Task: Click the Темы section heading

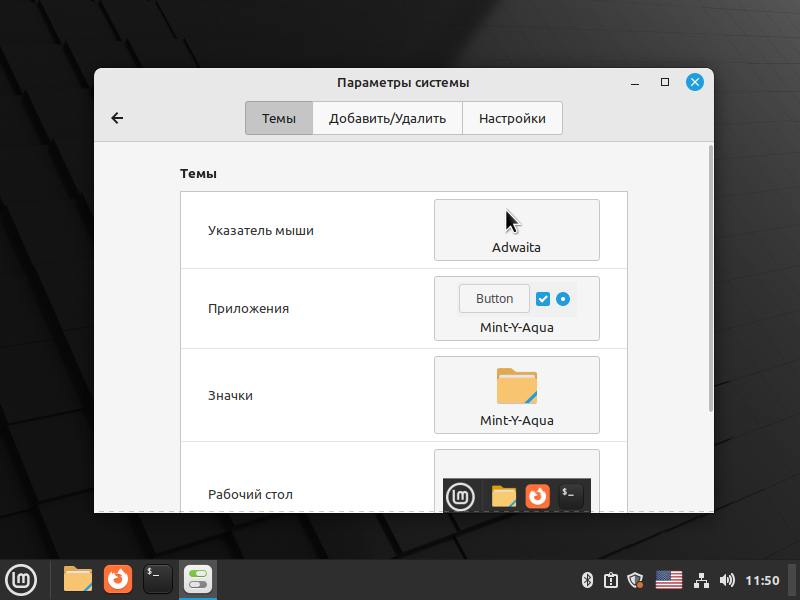Action: pyautogui.click(x=198, y=174)
